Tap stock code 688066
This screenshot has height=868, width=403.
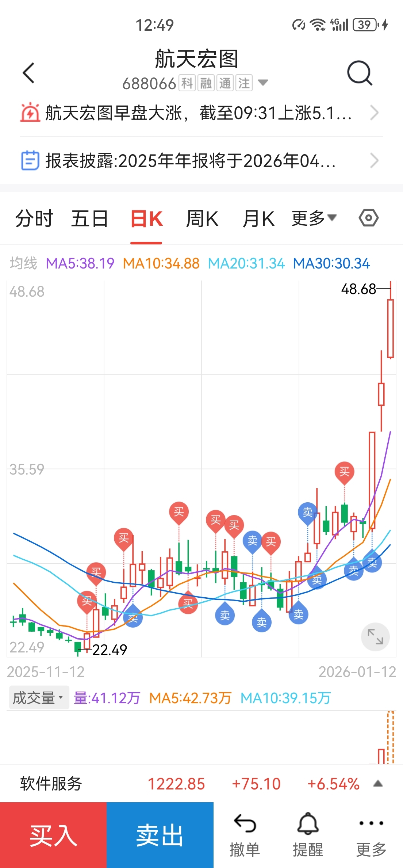coord(149,83)
